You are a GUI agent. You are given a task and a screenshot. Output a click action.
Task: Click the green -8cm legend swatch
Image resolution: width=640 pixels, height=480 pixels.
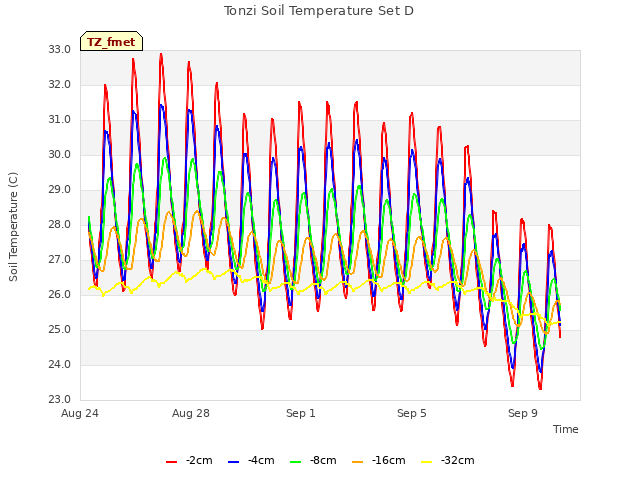295,462
